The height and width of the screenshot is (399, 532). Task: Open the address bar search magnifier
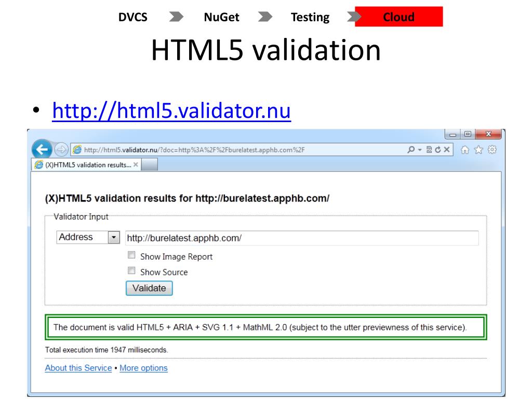point(411,150)
